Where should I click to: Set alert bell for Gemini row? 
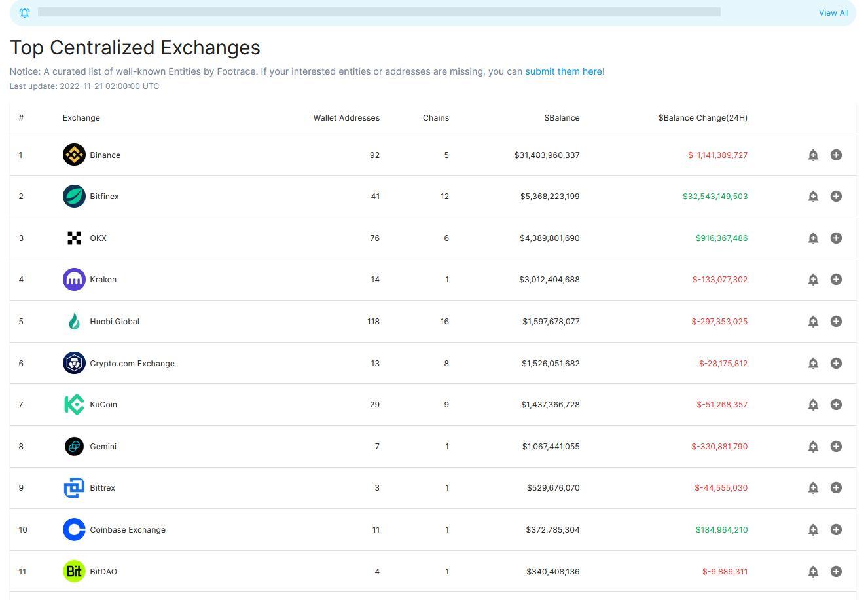pyautogui.click(x=813, y=447)
